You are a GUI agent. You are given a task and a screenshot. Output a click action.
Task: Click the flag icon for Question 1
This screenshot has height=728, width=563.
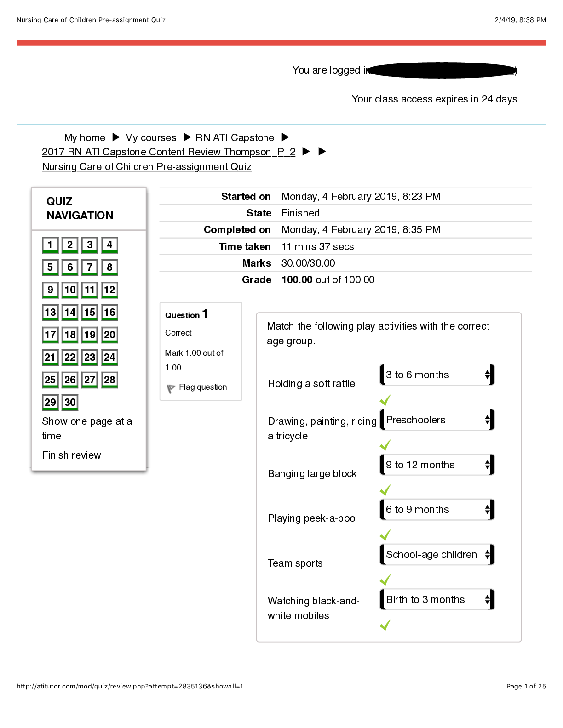(x=171, y=389)
